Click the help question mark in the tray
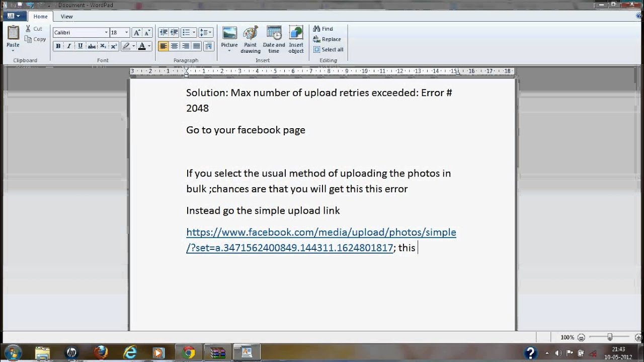 tap(530, 352)
